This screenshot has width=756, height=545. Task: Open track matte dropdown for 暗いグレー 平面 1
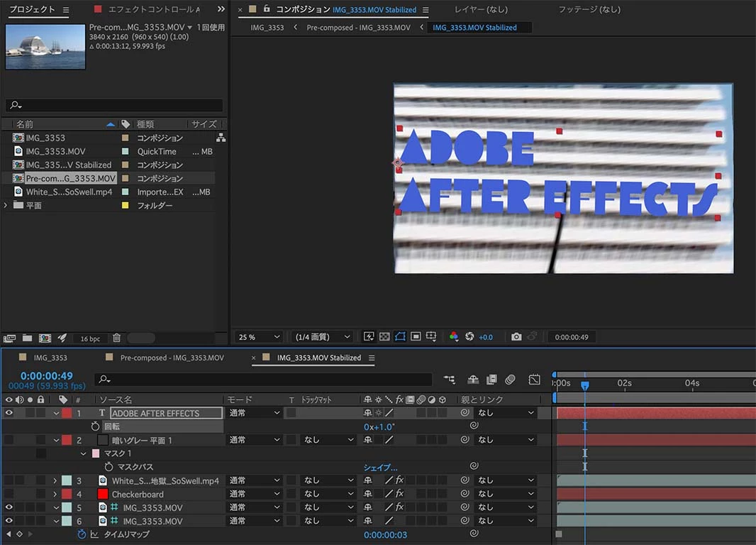pos(328,440)
